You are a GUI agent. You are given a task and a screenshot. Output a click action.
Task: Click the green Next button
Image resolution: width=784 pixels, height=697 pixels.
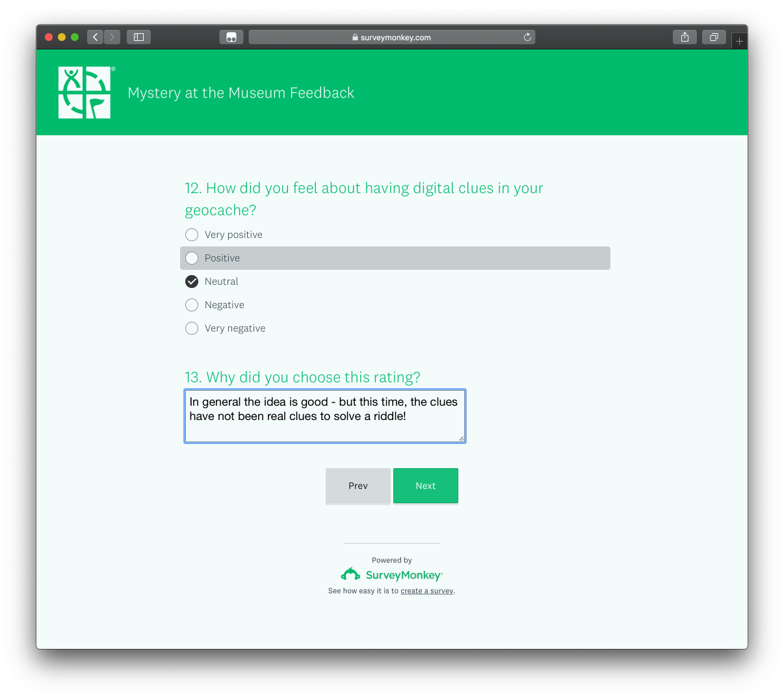tap(426, 486)
